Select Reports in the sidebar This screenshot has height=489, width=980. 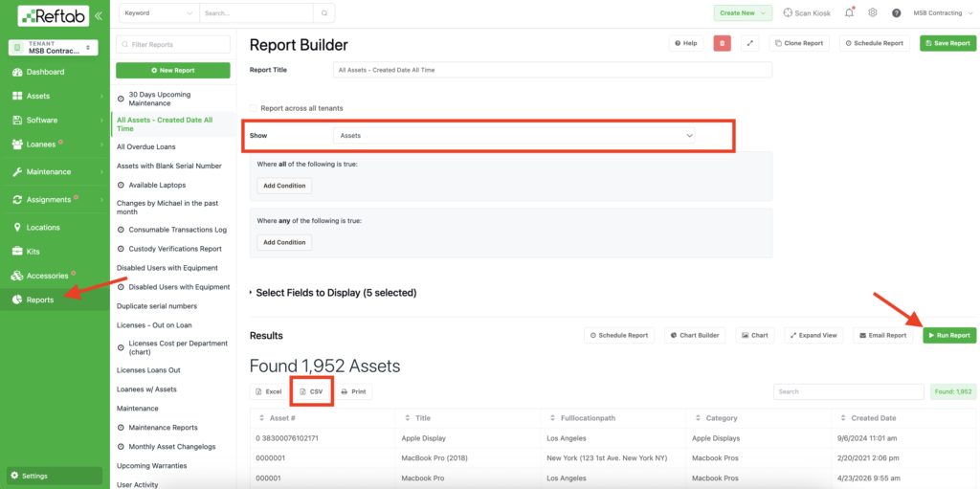point(40,300)
